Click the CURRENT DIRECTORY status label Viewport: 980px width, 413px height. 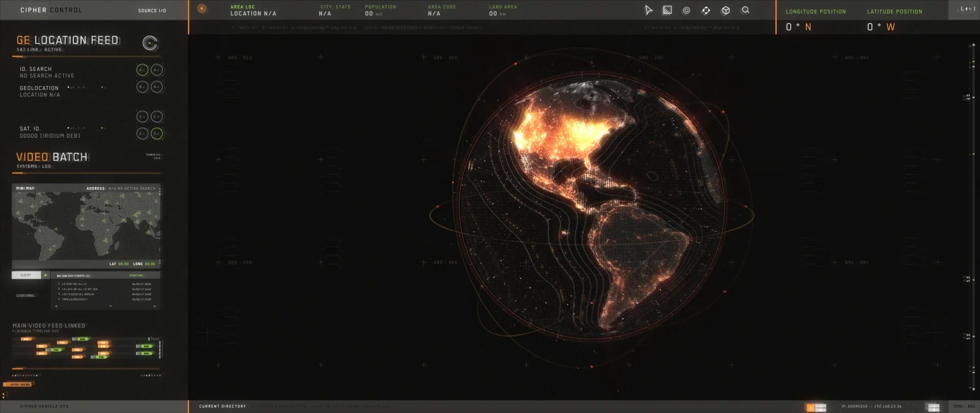click(x=223, y=406)
